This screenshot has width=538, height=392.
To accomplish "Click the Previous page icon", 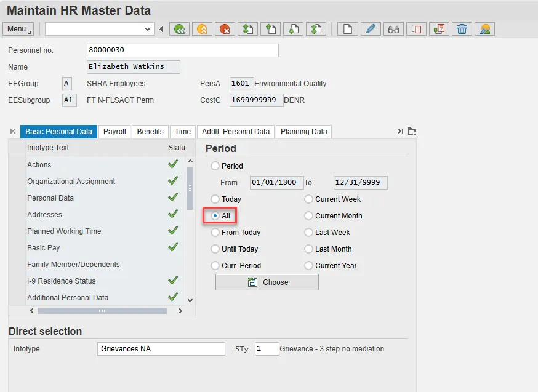I will [x=270, y=29].
